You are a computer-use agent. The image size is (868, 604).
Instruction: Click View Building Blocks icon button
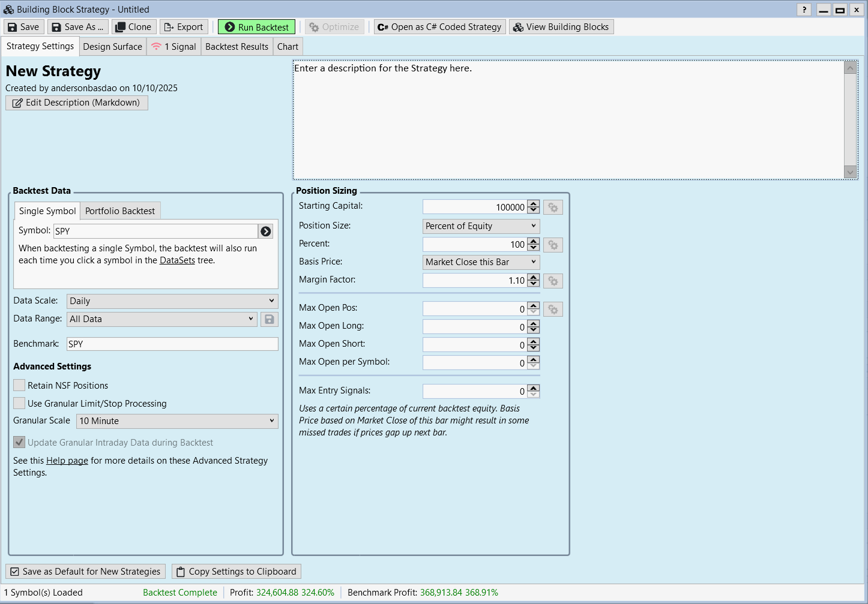(x=519, y=27)
